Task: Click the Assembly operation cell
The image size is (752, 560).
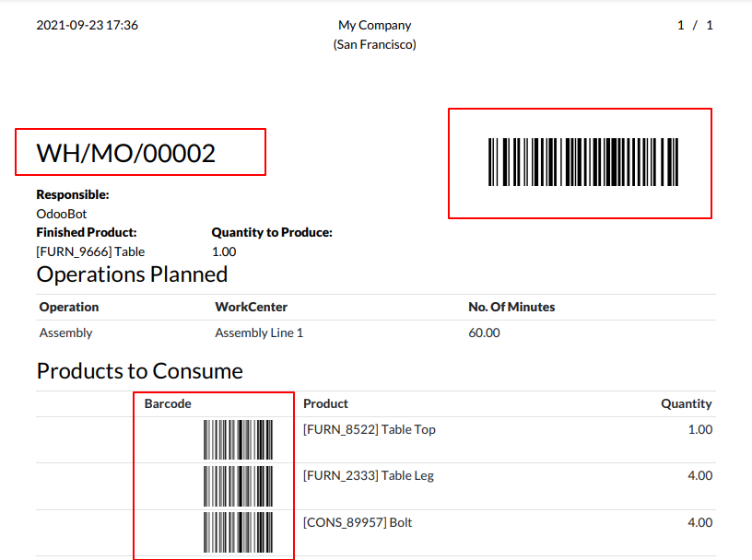Action: (x=65, y=332)
